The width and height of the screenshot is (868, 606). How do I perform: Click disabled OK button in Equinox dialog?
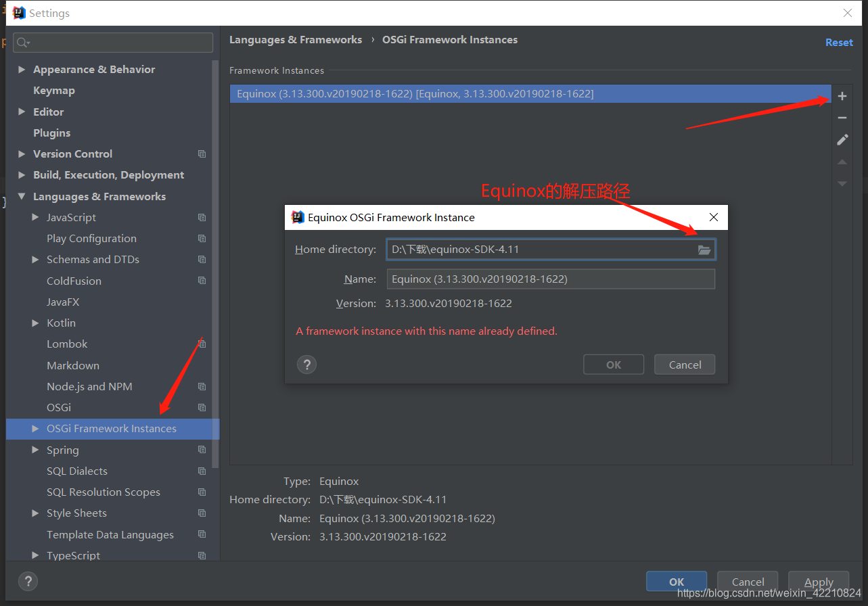614,365
